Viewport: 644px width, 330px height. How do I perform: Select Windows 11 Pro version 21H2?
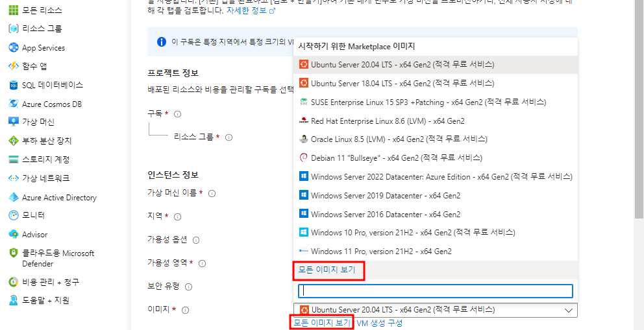tap(436, 252)
